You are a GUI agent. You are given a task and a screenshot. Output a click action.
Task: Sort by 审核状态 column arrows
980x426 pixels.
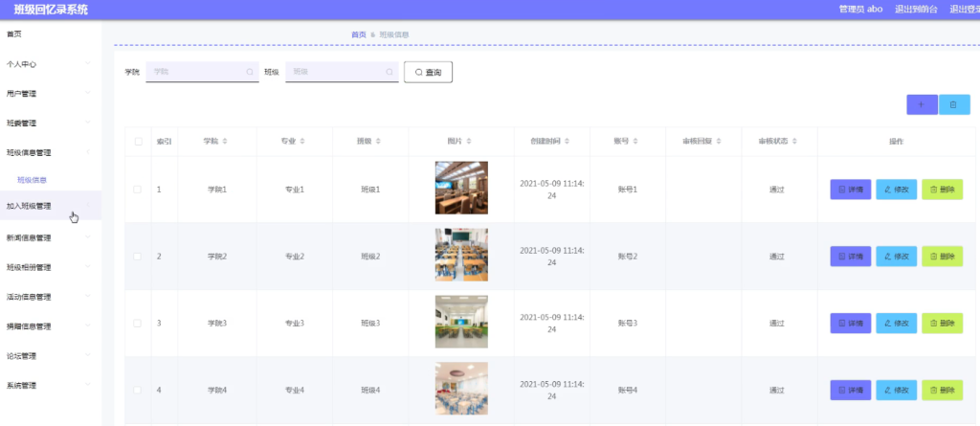(794, 142)
